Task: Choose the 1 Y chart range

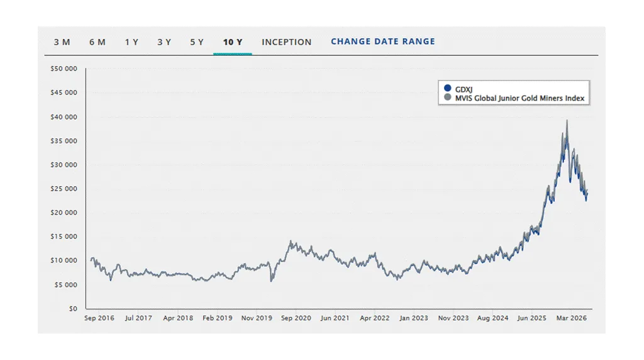Action: pos(131,42)
